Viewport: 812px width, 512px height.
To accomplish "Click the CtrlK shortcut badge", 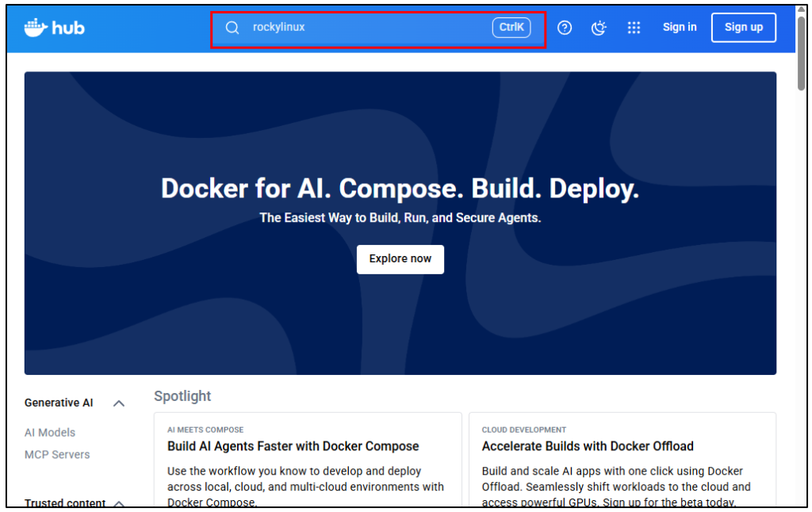I will (x=511, y=28).
